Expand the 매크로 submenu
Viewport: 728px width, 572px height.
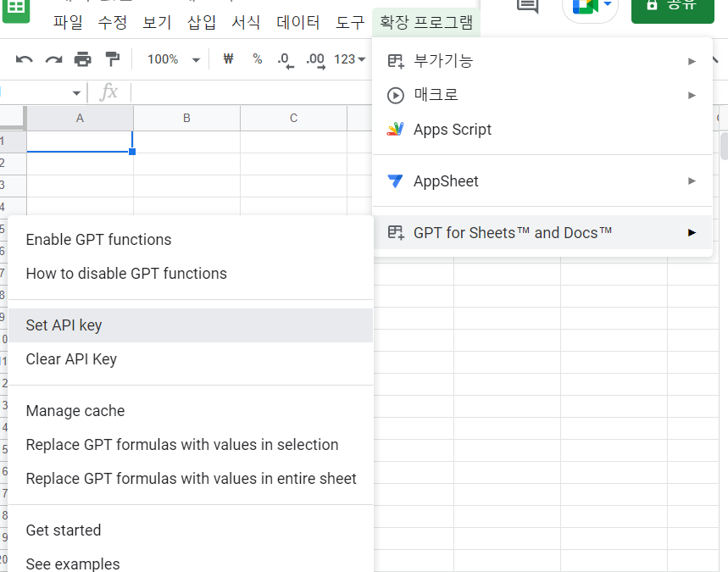coord(542,95)
